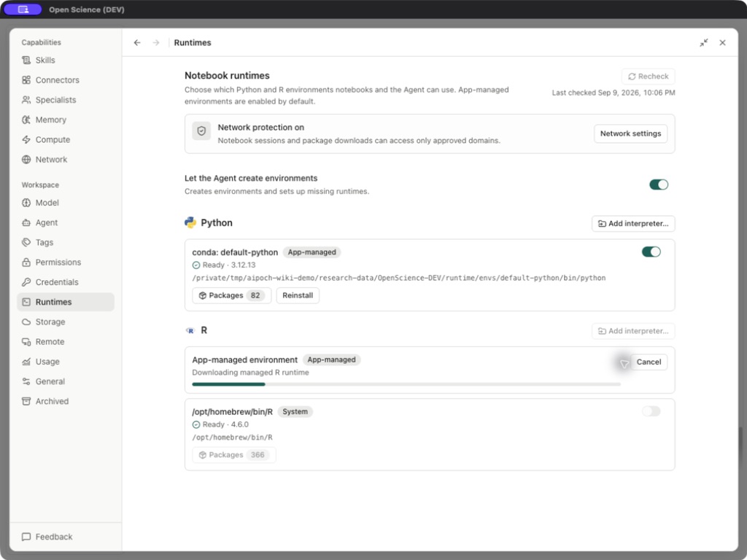The height and width of the screenshot is (560, 747).
Task: Click the Recheck button
Action: coord(648,76)
